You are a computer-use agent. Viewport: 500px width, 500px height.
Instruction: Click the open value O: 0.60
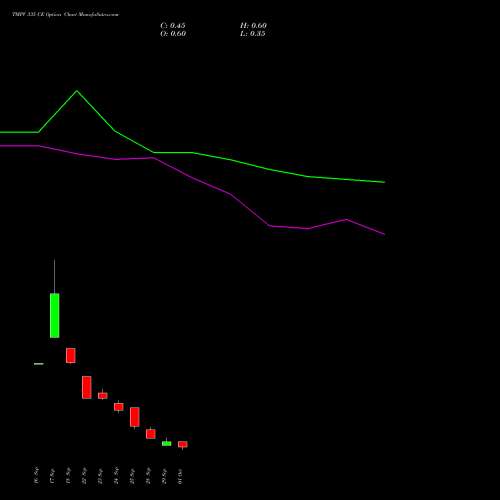point(173,34)
